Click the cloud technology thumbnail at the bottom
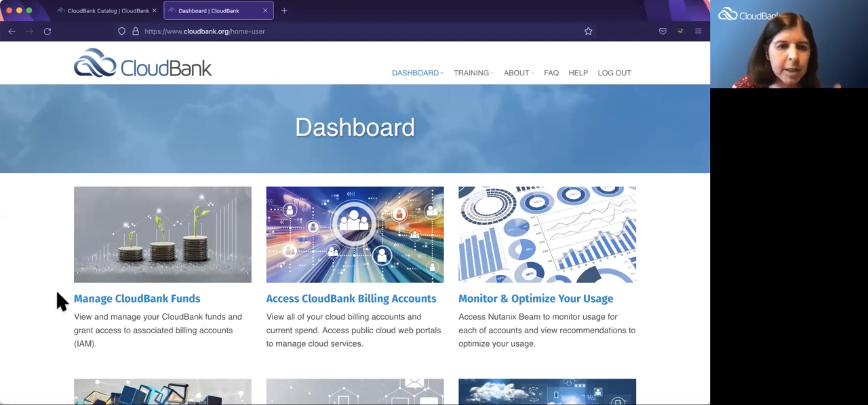Screen dimensions: 868x405 click(547, 391)
